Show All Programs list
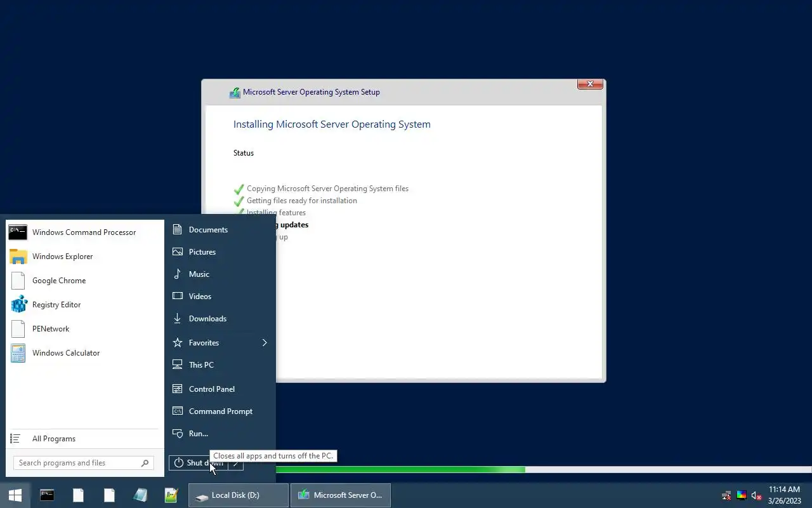Viewport: 812px width, 508px height. tap(85, 439)
